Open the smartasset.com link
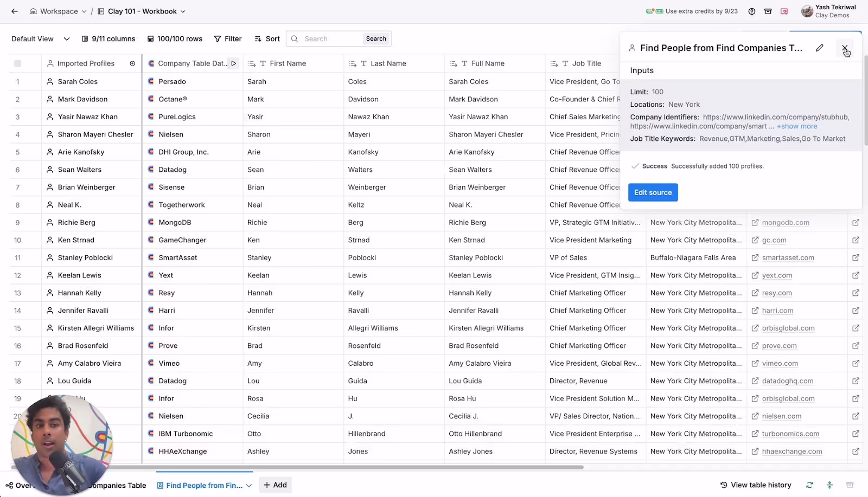The width and height of the screenshot is (868, 497). (x=788, y=258)
